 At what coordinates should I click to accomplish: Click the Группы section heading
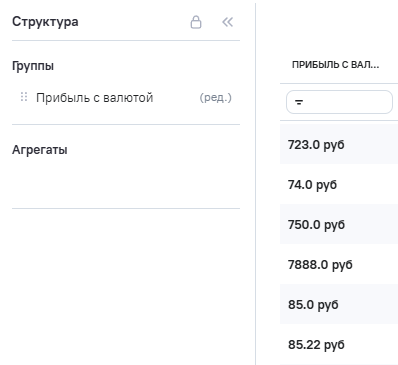click(x=33, y=66)
